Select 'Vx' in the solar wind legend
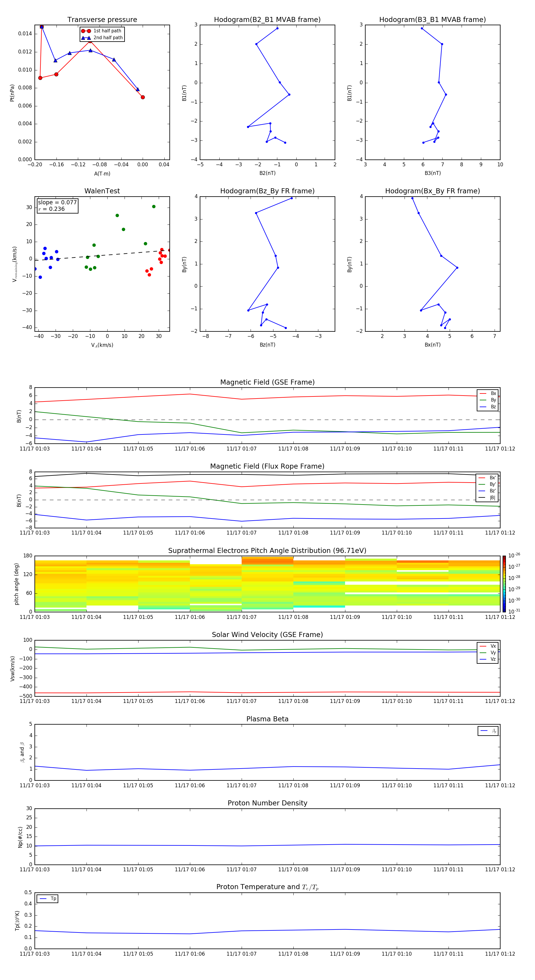Image resolution: width=535 pixels, height=980 pixels. pyautogui.click(x=488, y=646)
